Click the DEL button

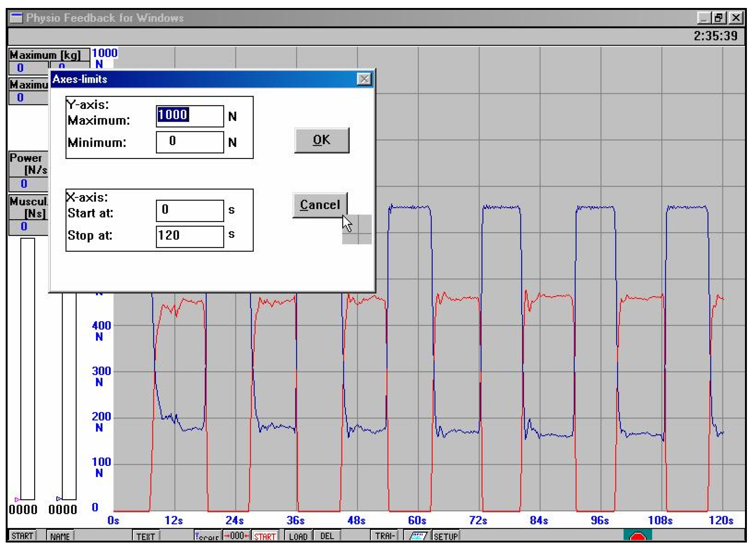click(x=327, y=536)
